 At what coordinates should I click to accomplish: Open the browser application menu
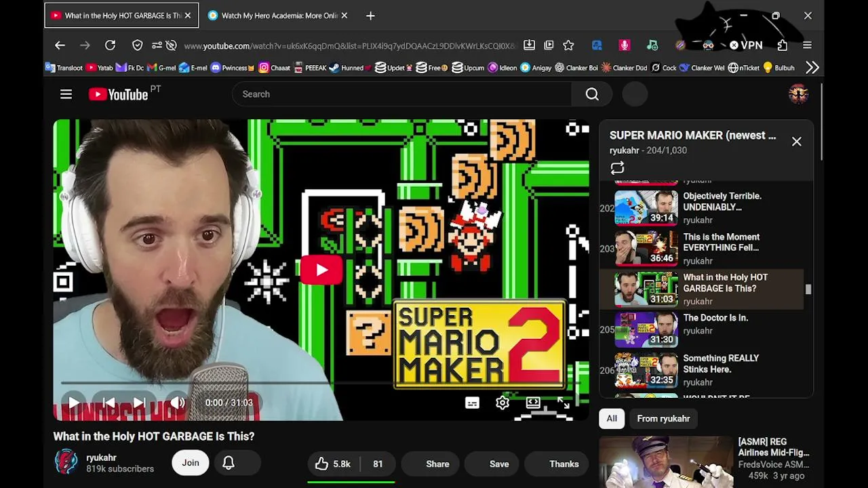(x=807, y=45)
